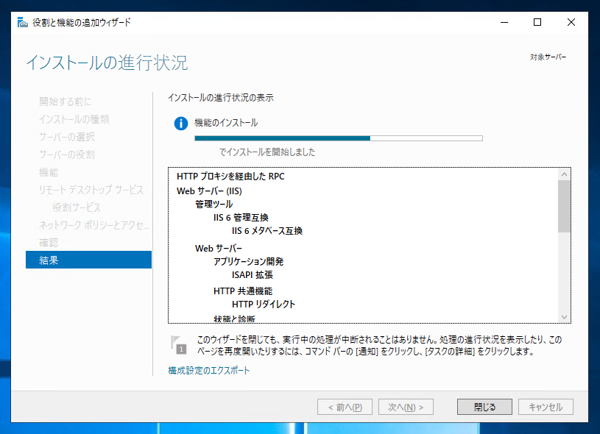
Task: Maximize the wizard window
Action: pos(537,23)
